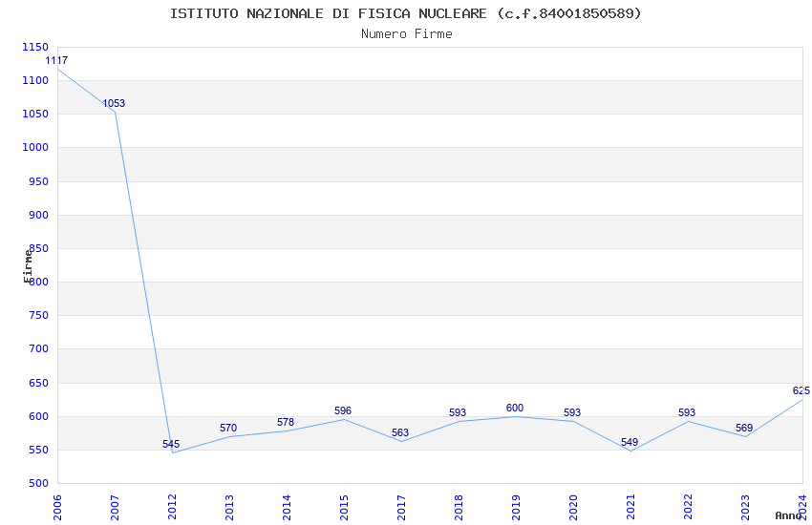Click the 2018 year axis label

459,507
